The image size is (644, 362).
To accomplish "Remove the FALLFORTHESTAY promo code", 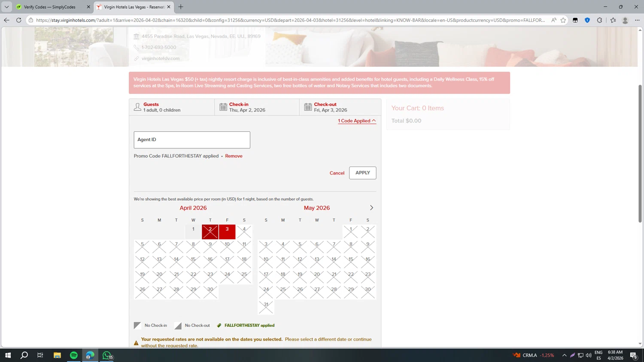I will pos(234,156).
